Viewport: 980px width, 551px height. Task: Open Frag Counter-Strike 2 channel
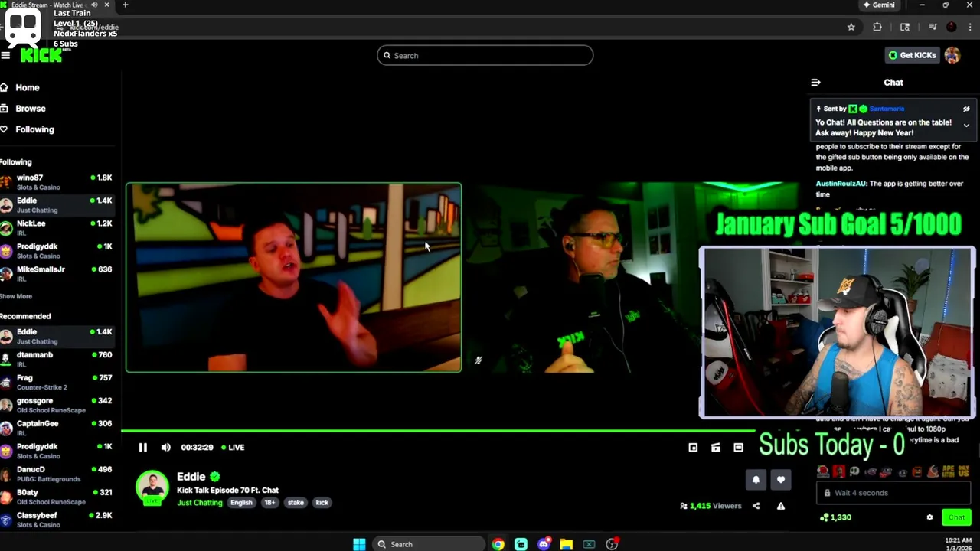click(x=57, y=382)
